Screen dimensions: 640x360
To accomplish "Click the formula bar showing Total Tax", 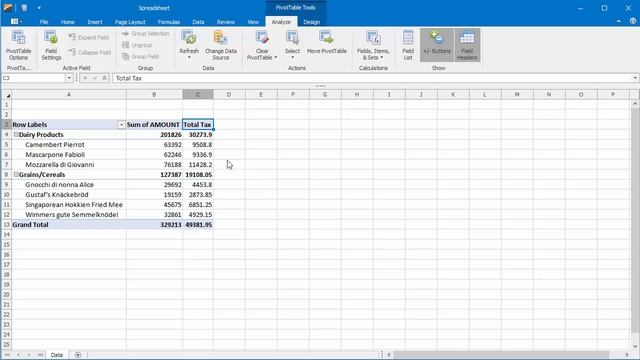I will pos(371,78).
